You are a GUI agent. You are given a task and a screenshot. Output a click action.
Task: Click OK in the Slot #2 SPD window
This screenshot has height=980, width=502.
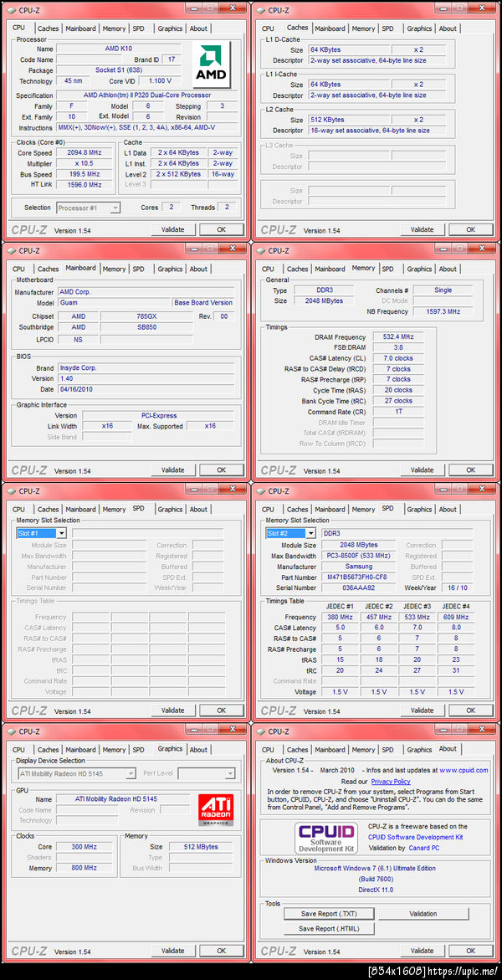click(x=471, y=711)
